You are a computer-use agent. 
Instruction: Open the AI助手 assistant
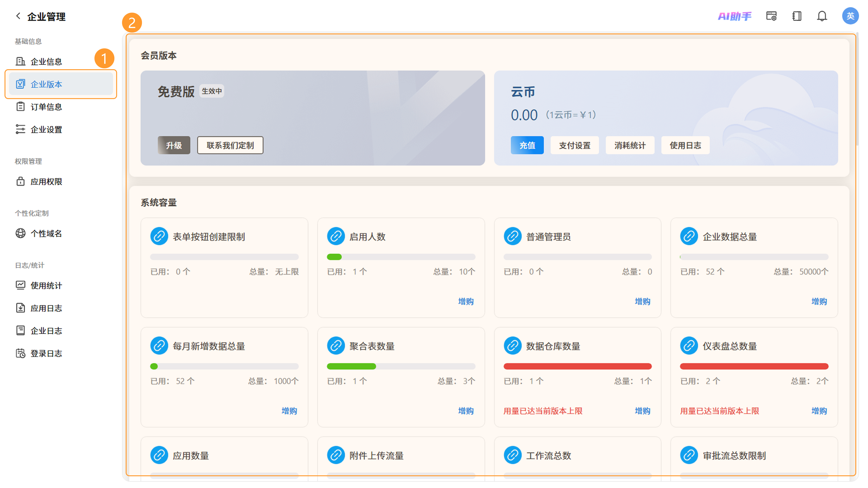click(x=735, y=16)
